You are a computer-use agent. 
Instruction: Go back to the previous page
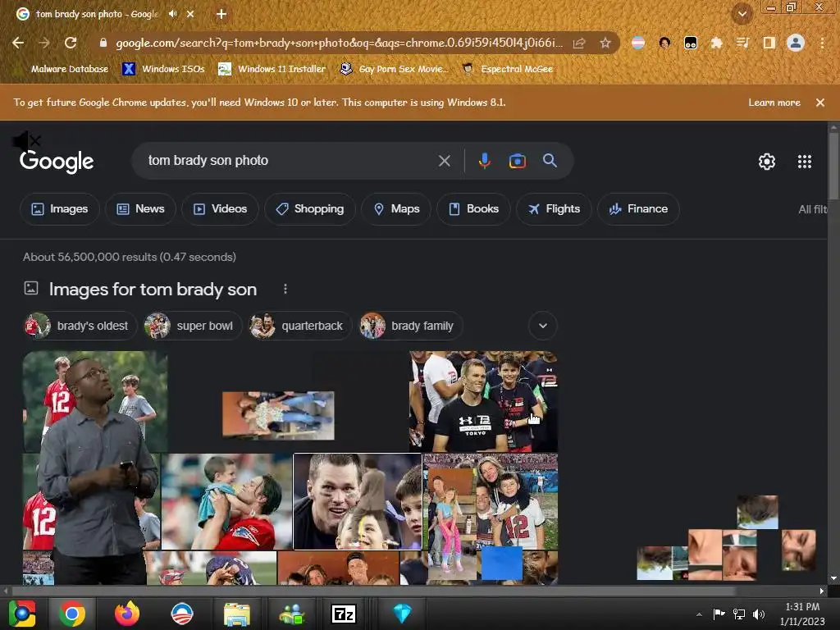[18, 43]
